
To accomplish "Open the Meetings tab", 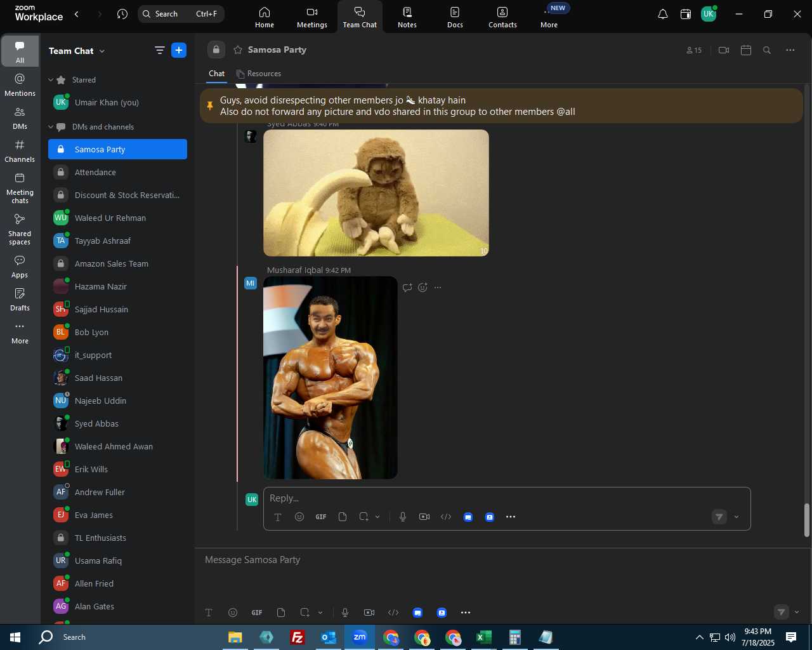I will [x=312, y=17].
